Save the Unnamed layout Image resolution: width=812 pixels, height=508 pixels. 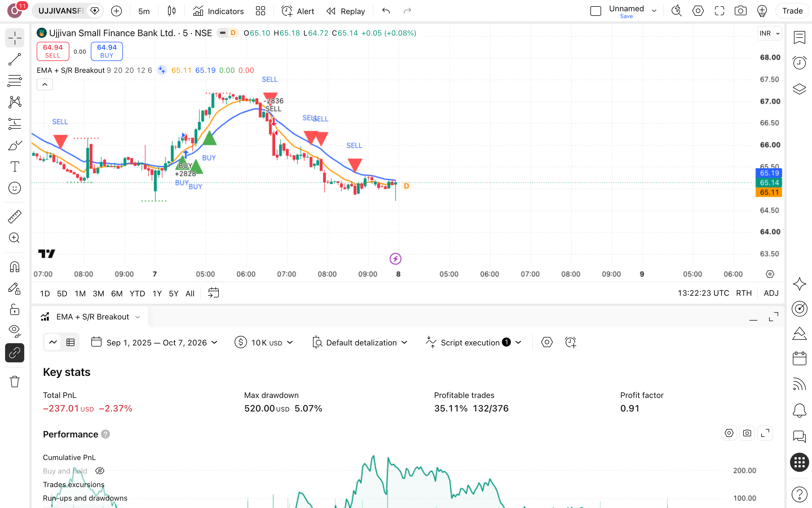pos(626,16)
